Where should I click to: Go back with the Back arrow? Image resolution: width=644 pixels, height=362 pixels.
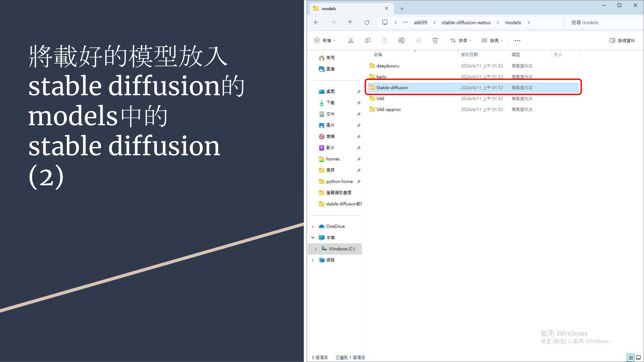click(316, 23)
